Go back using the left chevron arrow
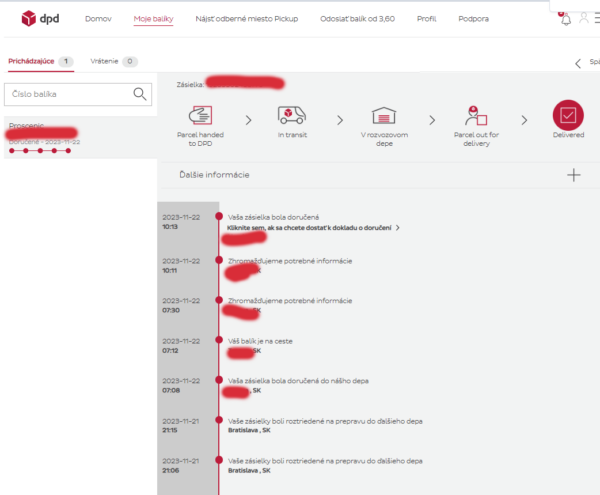This screenshot has height=495, width=600. click(x=577, y=63)
